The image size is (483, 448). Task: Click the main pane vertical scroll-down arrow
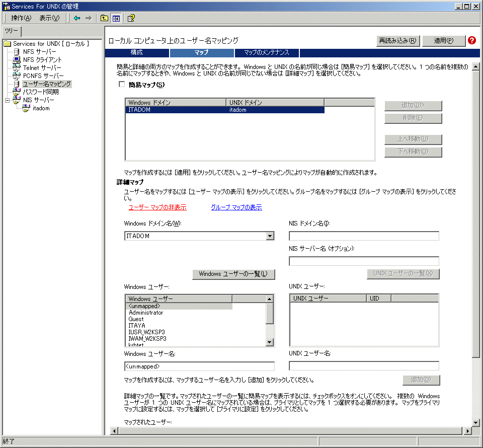(x=475, y=423)
